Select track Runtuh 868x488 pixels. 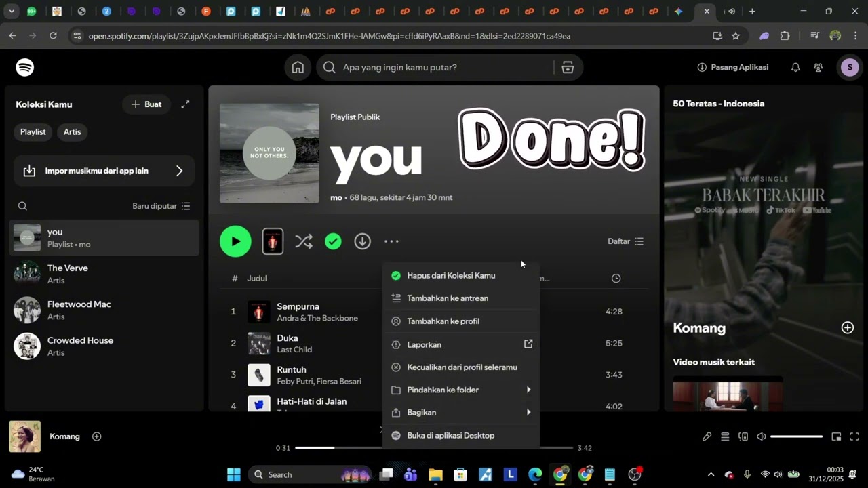coord(292,370)
